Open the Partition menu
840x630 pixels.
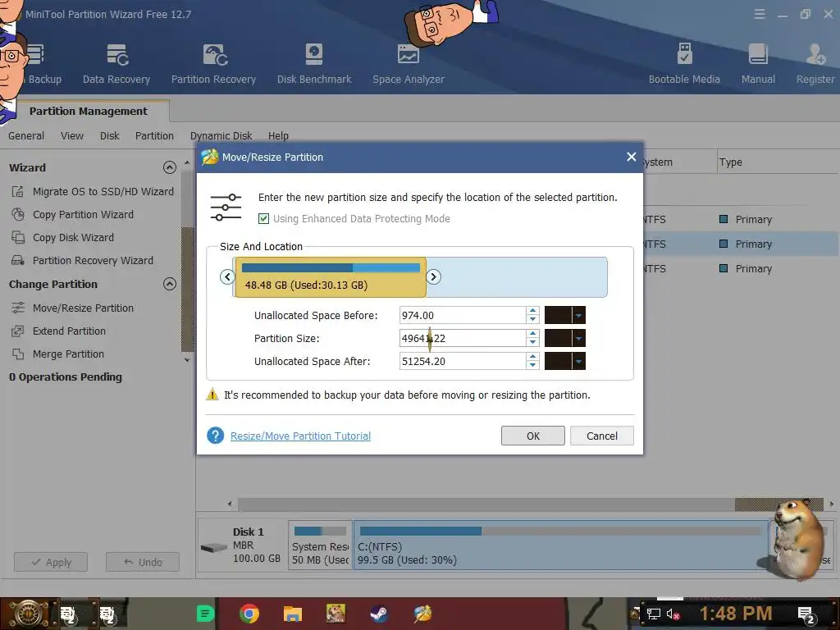click(154, 135)
